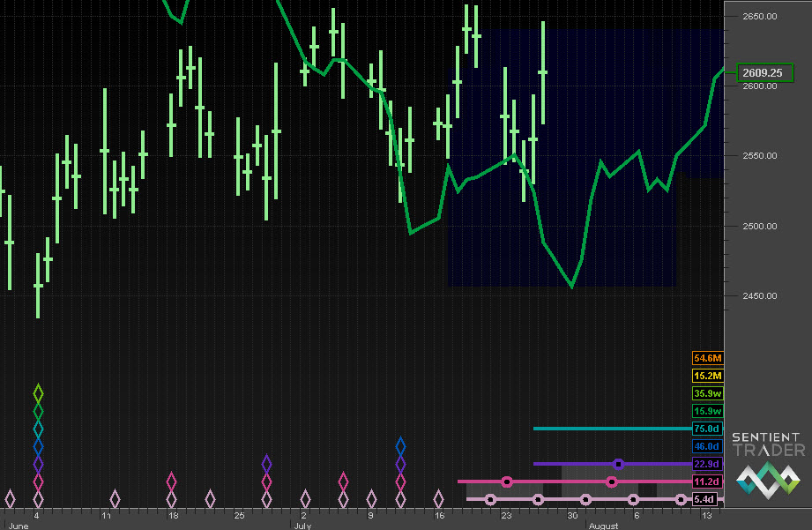812x530 pixels.
Task: Select the pink circle near July 23 on the 11.2d line
Action: [x=506, y=481]
